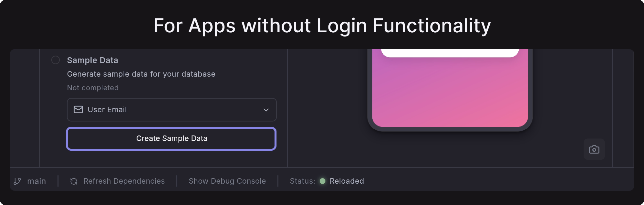Click the Refresh Dependencies label

(x=124, y=181)
